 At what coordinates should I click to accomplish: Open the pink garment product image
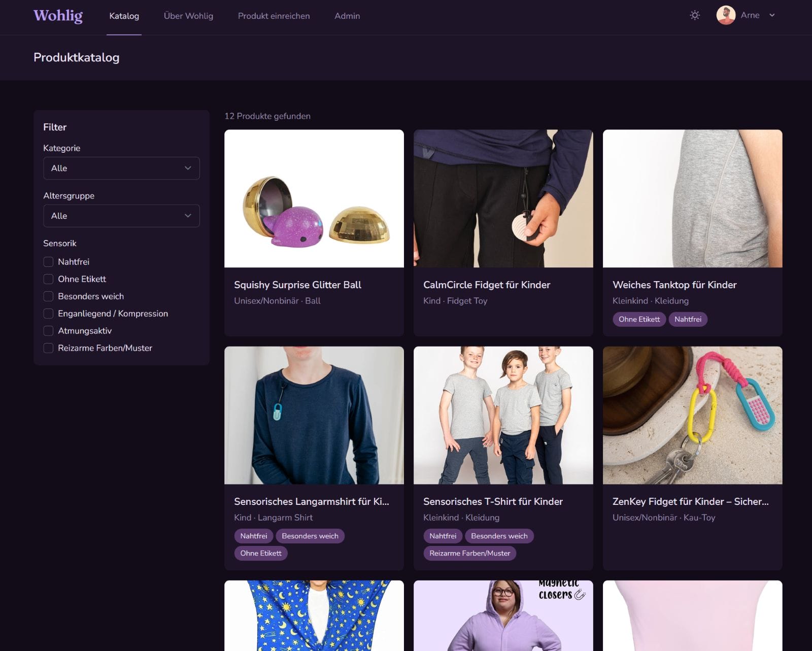(x=693, y=615)
